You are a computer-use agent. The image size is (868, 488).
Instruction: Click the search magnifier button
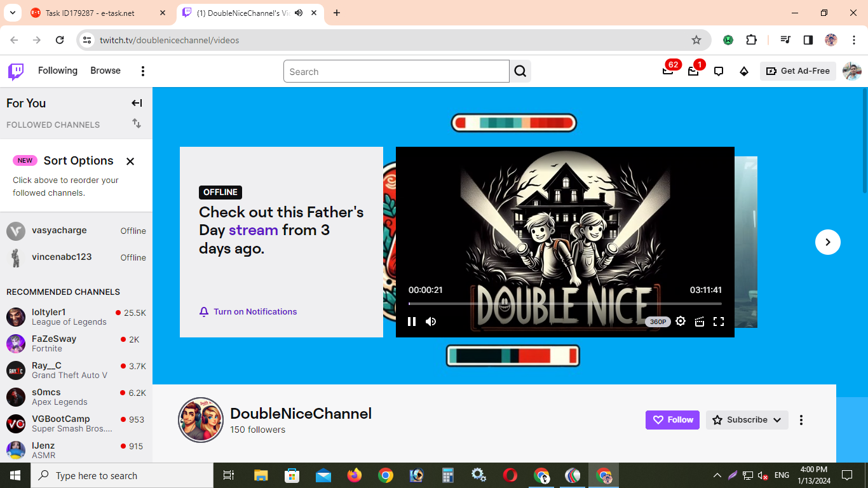[520, 71]
